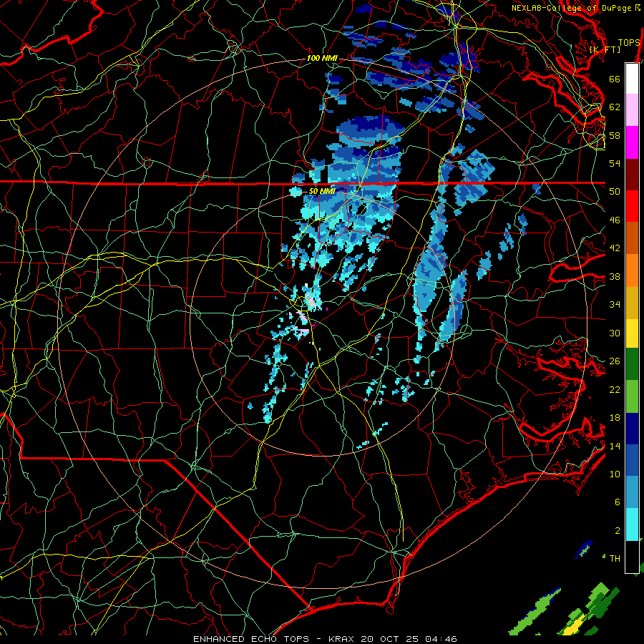
Task: Click the '6' legend value
Action: [618, 502]
